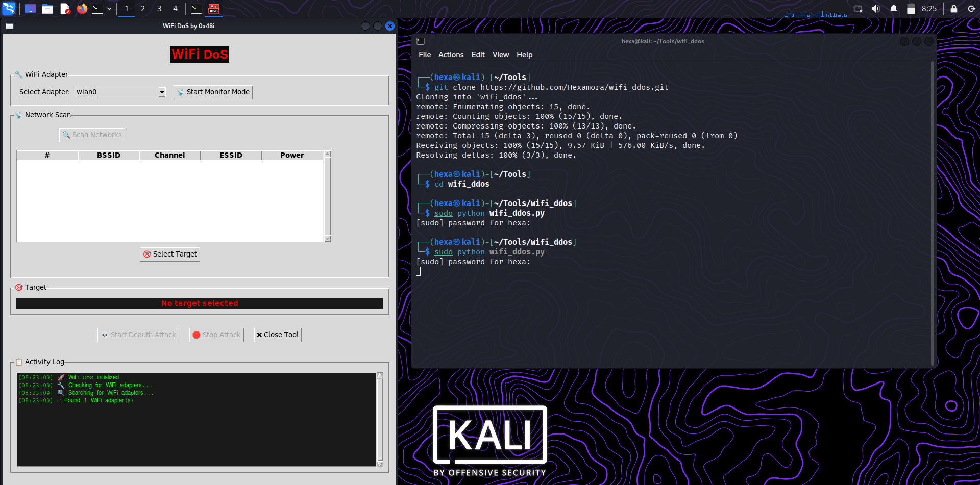This screenshot has width=980, height=485.
Task: Open the terminal Actions menu
Action: 451,55
